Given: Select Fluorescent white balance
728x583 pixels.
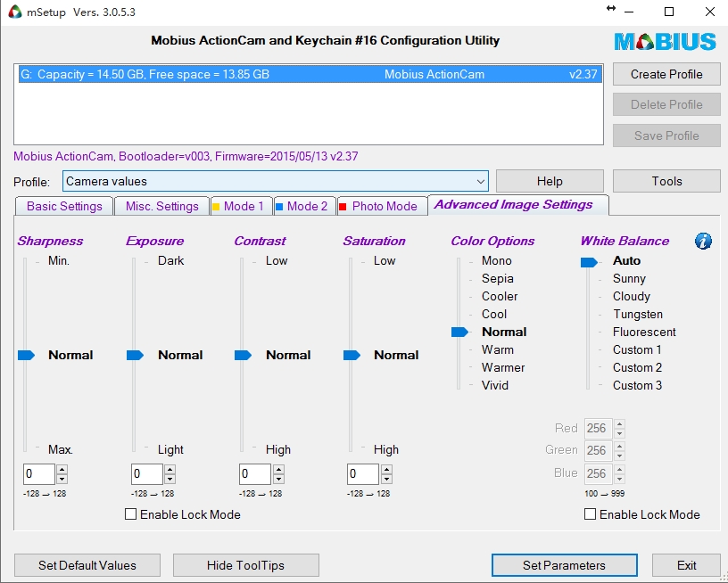Looking at the screenshot, I should 644,333.
